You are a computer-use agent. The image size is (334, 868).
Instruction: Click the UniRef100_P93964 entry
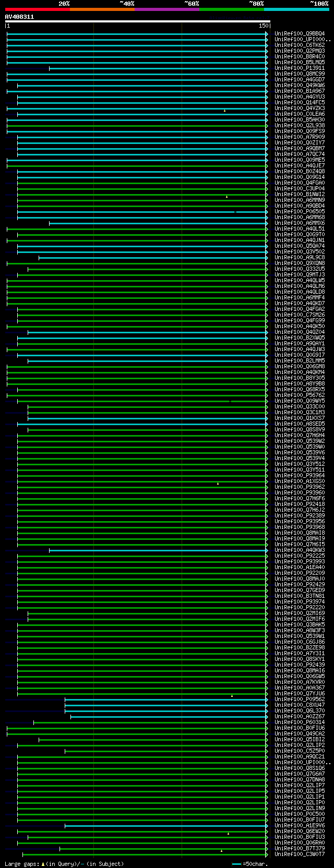300,476
